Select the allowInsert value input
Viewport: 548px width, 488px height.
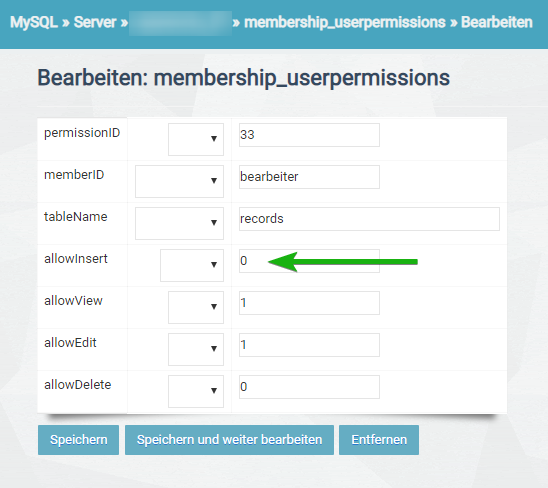[309, 261]
